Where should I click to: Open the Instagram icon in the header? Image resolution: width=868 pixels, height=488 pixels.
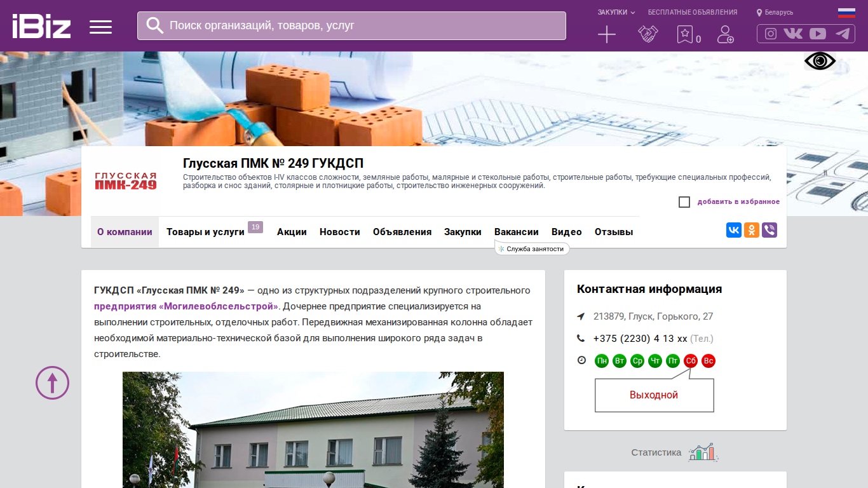(771, 34)
